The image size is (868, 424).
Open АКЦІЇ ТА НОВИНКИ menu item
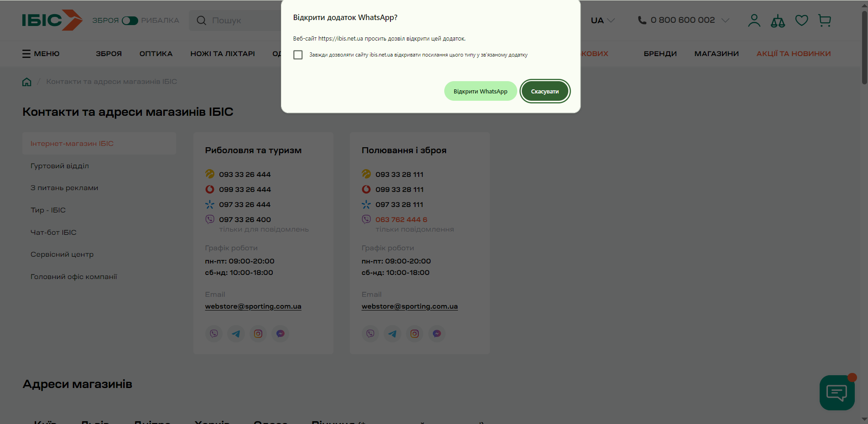[x=794, y=54]
